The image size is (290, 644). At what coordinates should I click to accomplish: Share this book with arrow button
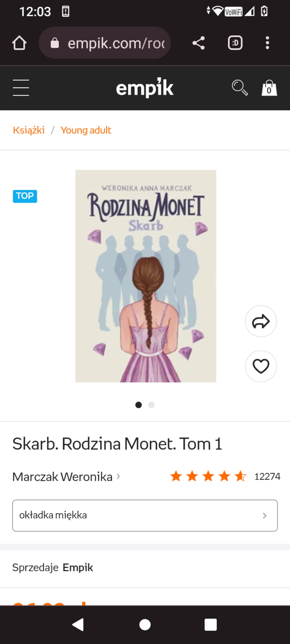pos(261,321)
